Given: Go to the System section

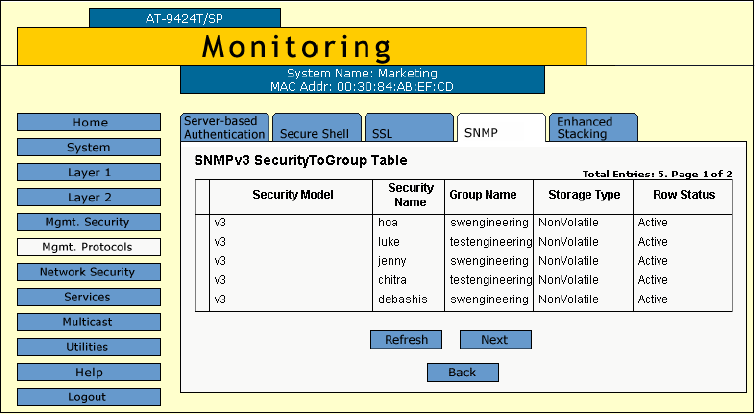Looking at the screenshot, I should tap(89, 147).
